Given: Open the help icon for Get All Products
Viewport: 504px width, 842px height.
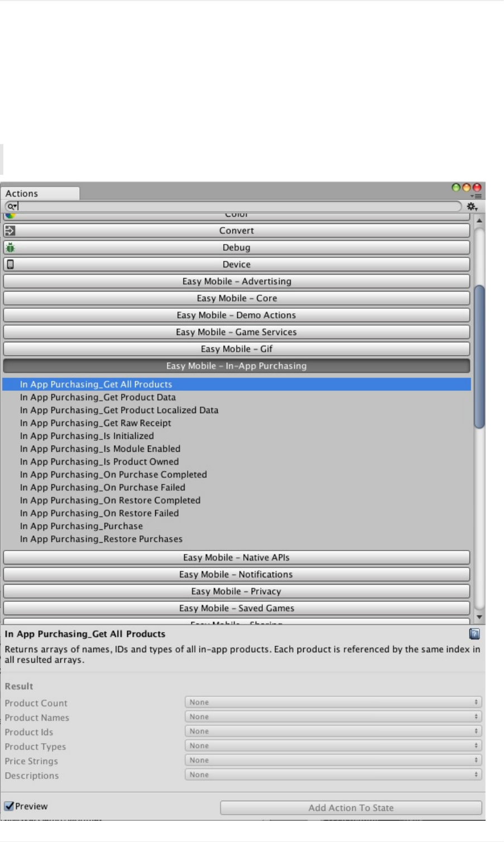Looking at the screenshot, I should 474,634.
